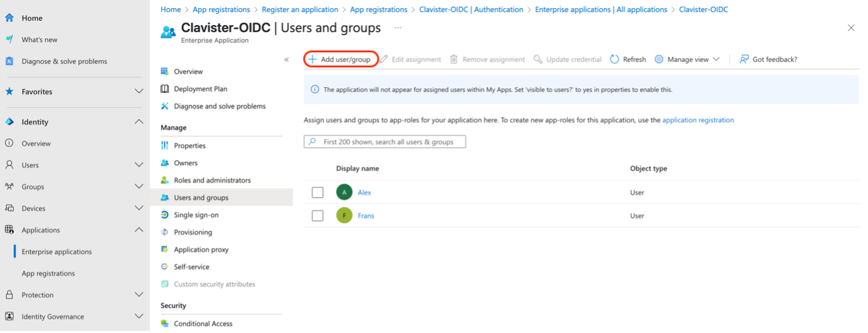Click the Owners icon

[165, 163]
